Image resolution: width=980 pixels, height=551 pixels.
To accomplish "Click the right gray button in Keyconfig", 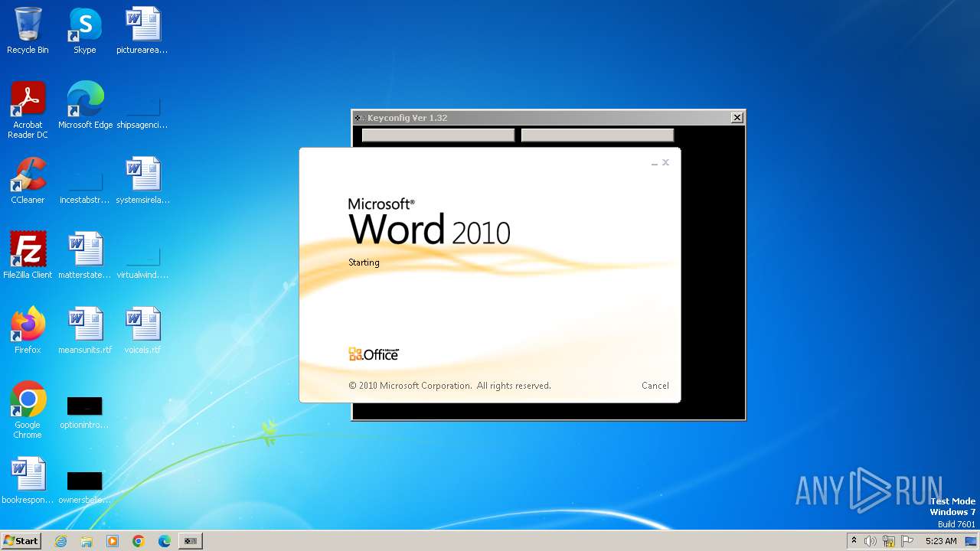I will coord(597,135).
